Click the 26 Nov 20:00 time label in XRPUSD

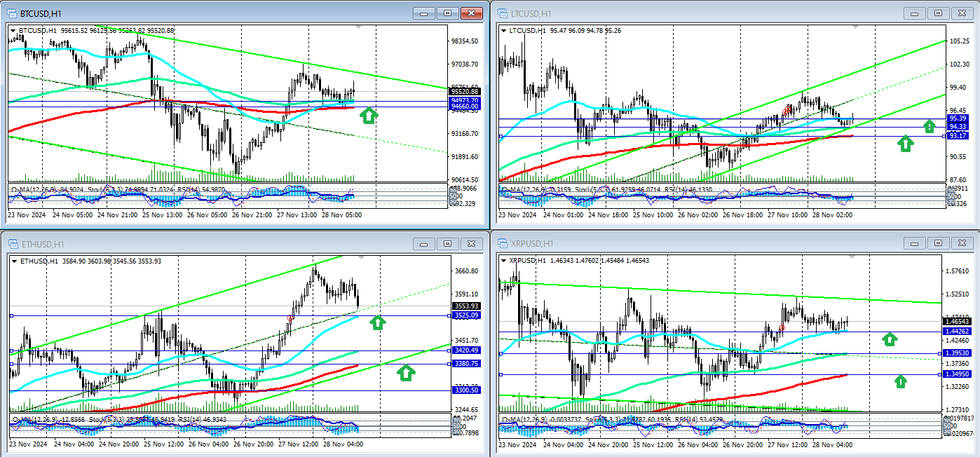(742, 444)
